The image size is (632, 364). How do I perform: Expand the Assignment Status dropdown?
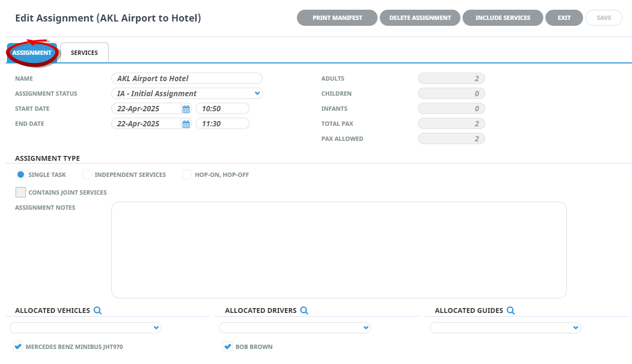tap(257, 94)
